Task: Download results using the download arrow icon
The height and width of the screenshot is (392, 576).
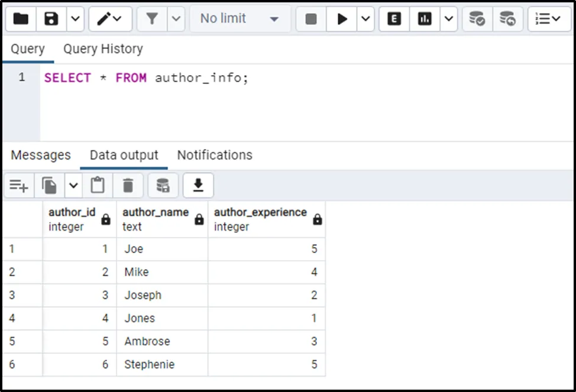Action: pyautogui.click(x=198, y=186)
